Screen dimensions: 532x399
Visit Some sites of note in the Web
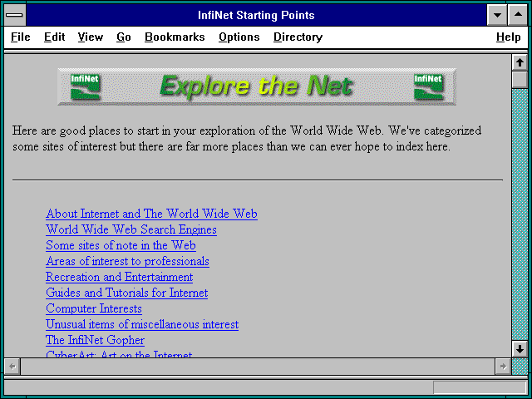point(121,245)
